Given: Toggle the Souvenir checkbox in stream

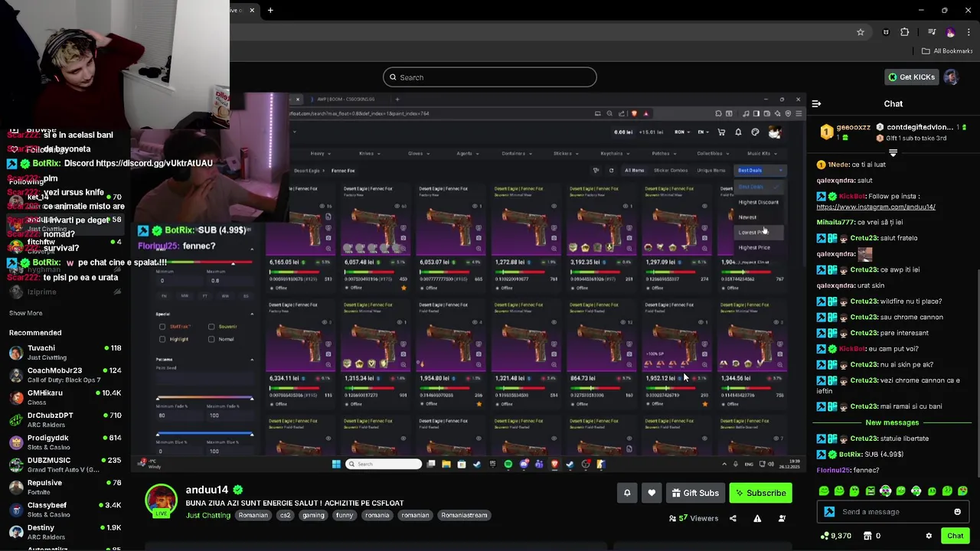Looking at the screenshot, I should [211, 327].
